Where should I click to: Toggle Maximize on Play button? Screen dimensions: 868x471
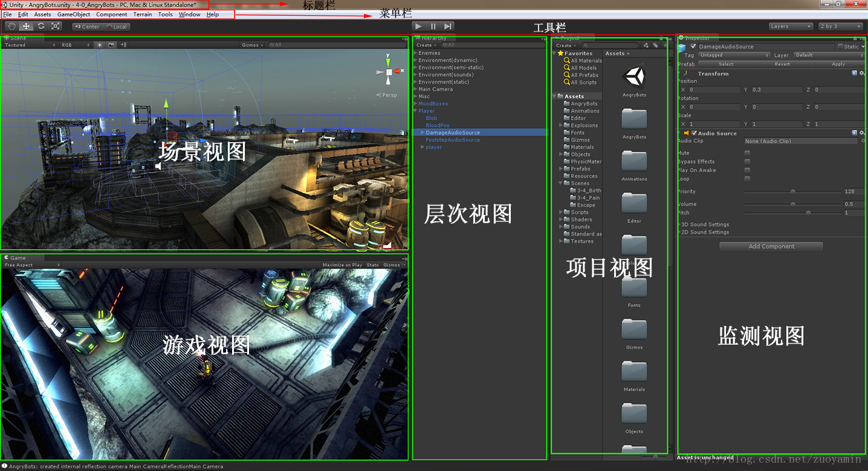[x=342, y=265]
